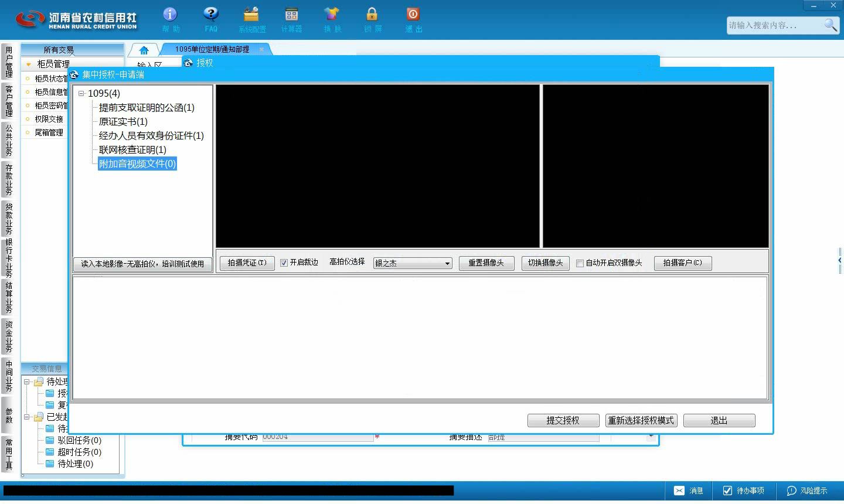This screenshot has height=504, width=844.
Task: Switch to the home tab
Action: (144, 50)
